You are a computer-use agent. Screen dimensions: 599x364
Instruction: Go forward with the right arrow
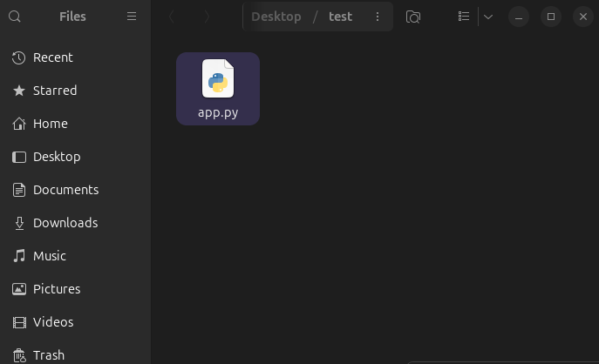207,17
